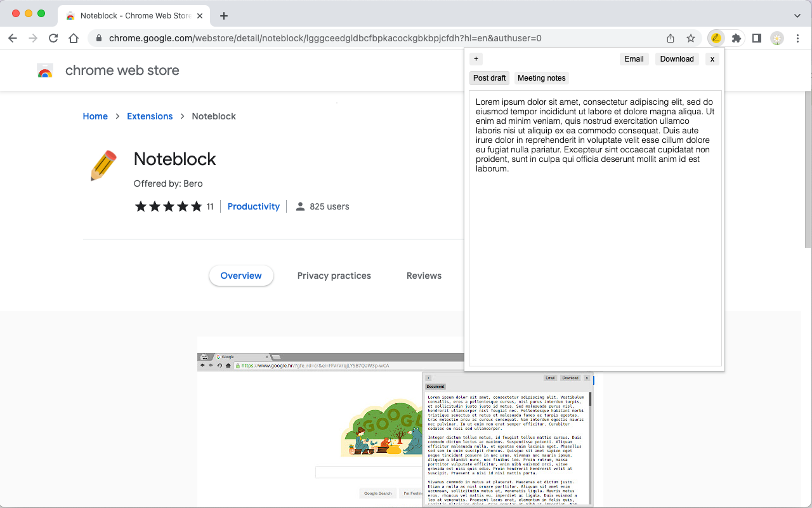Go to the Home breadcrumb link
The height and width of the screenshot is (508, 812).
pyautogui.click(x=95, y=116)
